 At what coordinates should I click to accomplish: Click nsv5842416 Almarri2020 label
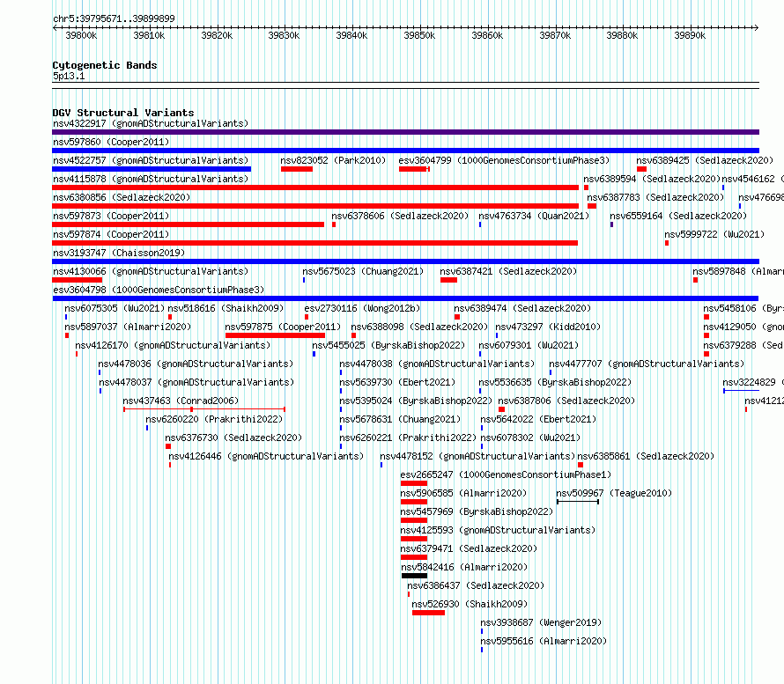[x=464, y=567]
